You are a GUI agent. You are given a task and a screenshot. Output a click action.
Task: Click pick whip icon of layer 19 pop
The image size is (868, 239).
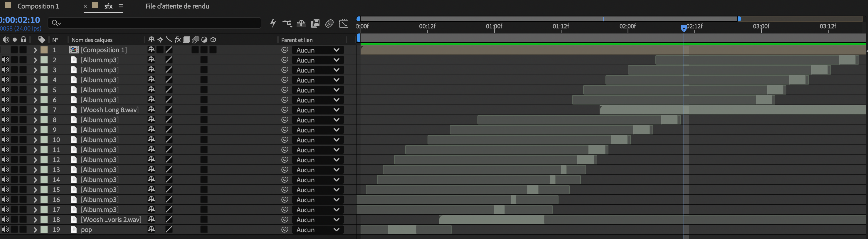point(285,229)
